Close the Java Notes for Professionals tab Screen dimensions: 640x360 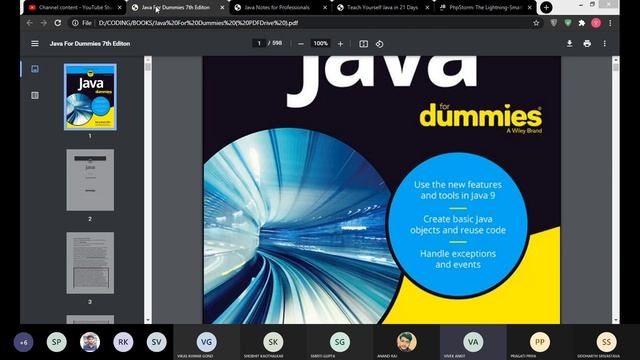[x=325, y=7]
